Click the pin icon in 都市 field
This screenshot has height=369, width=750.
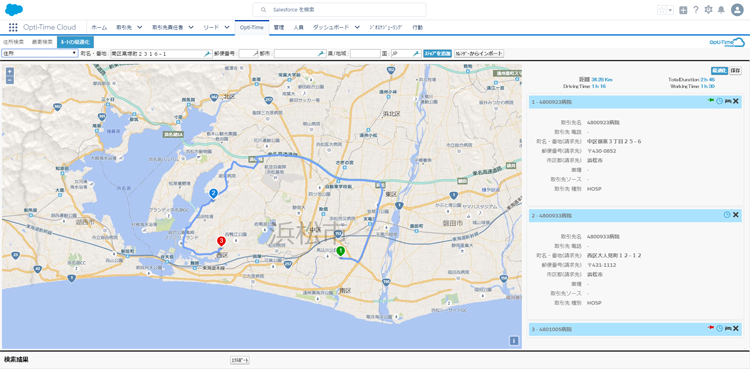click(x=320, y=54)
